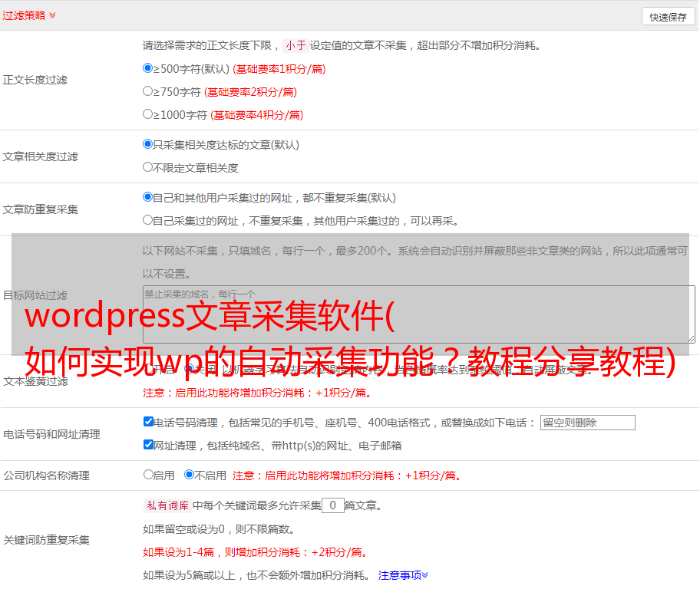Click the 正文长度过滤 row label
Viewport: 700px width, 589px height.
pos(35,80)
